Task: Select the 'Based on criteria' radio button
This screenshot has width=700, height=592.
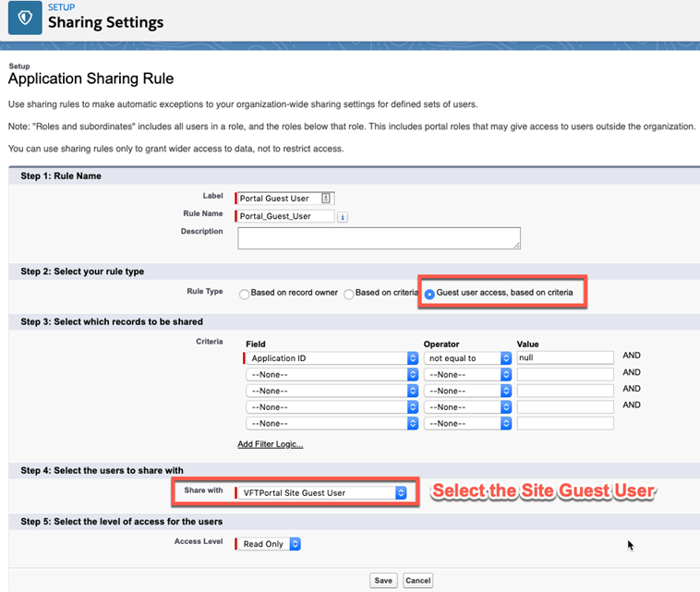Action: point(349,294)
